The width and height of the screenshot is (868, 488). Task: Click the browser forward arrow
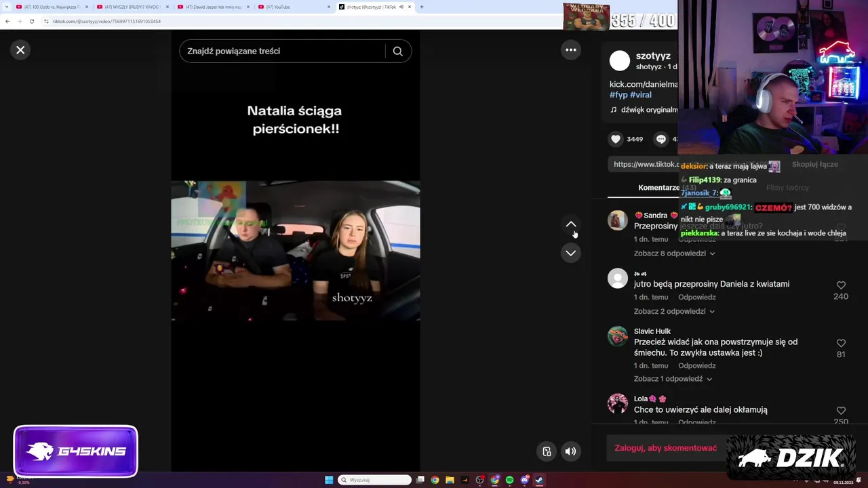click(20, 21)
